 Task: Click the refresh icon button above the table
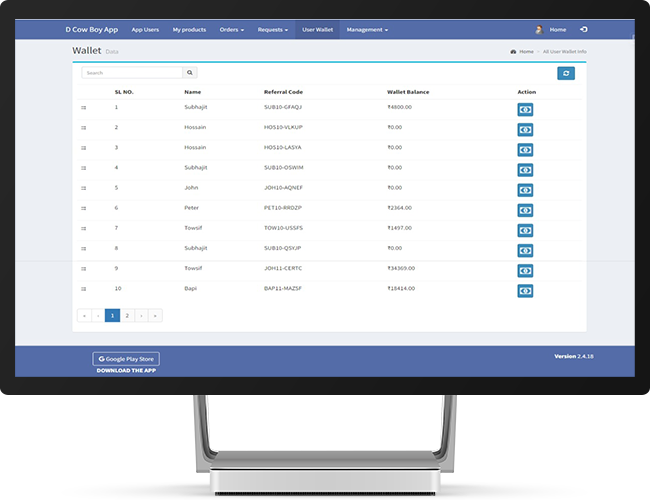[566, 73]
